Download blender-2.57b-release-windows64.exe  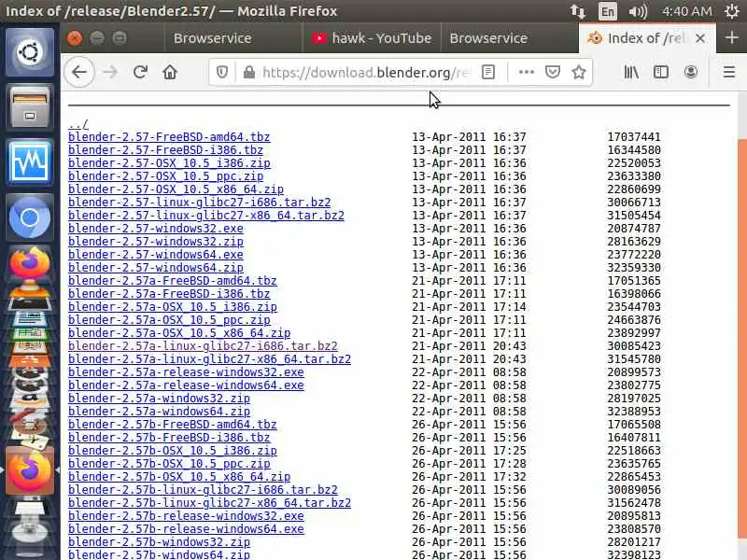(x=186, y=529)
